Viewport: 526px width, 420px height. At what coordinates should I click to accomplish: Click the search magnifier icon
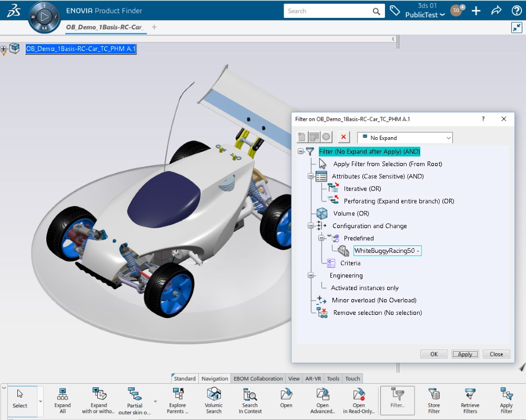377,12
